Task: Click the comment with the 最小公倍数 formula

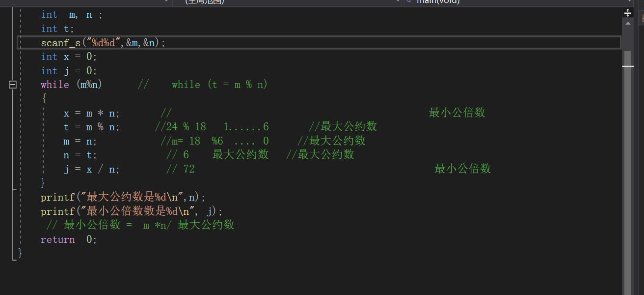Action: point(140,225)
